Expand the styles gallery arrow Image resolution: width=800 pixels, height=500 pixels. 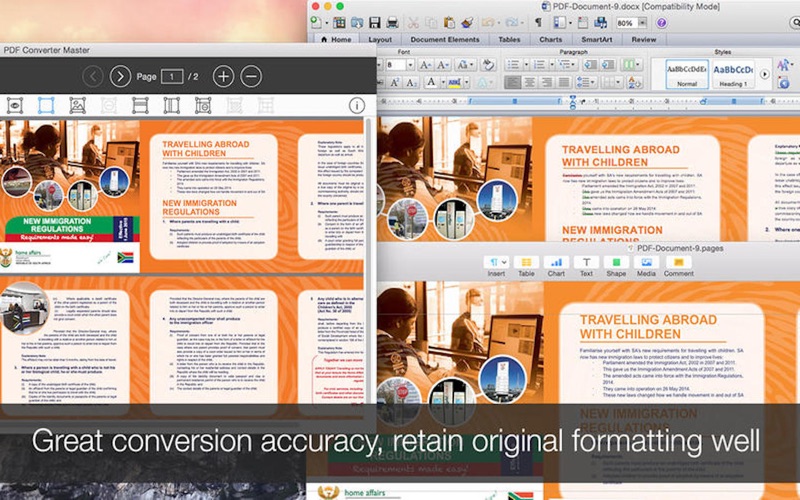pos(764,74)
